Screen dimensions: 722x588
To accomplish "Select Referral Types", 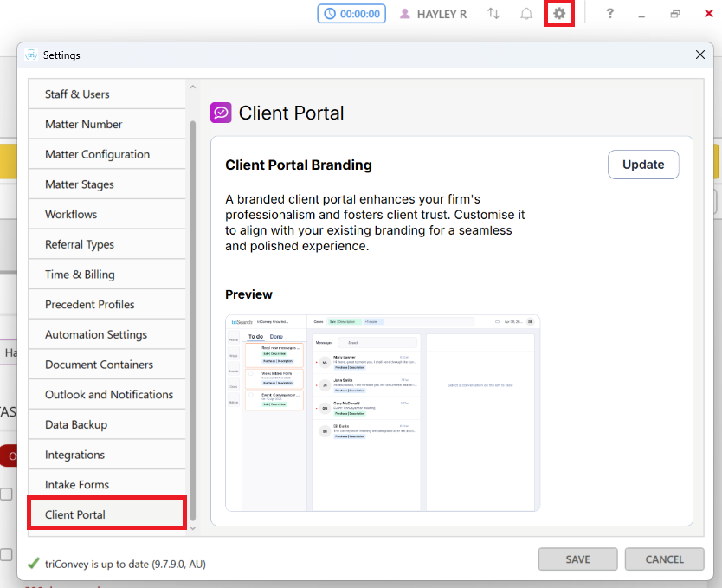I will 106,244.
